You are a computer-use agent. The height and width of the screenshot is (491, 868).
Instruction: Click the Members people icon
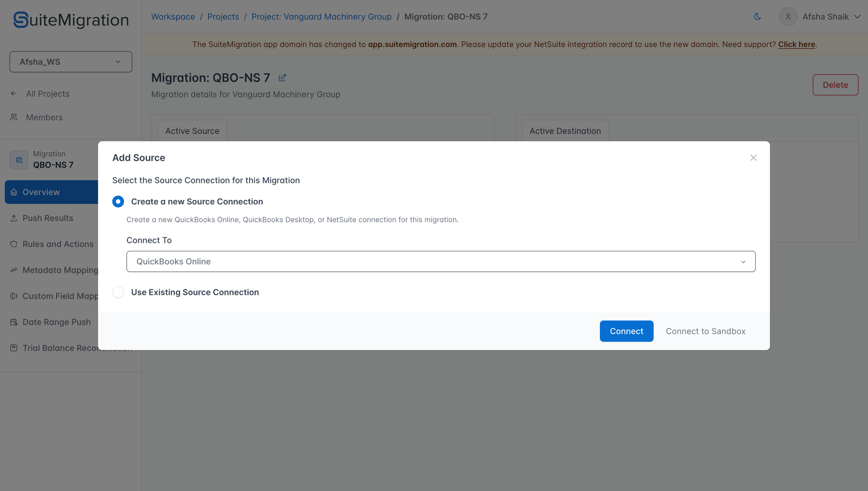tap(14, 117)
